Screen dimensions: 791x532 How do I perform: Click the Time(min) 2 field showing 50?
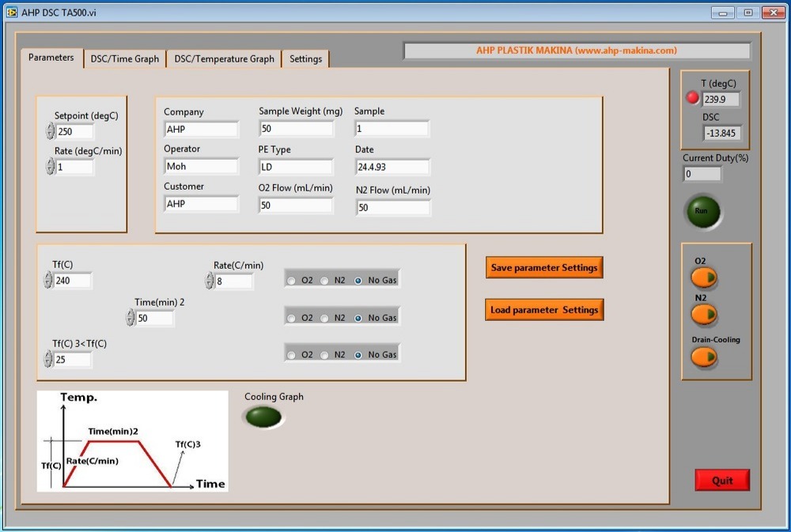(x=155, y=318)
